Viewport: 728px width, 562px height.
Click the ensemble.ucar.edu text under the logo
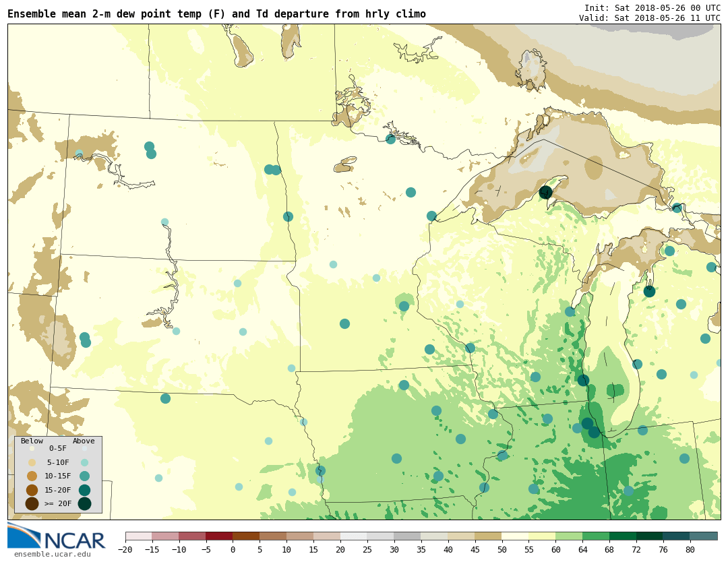[x=52, y=554]
